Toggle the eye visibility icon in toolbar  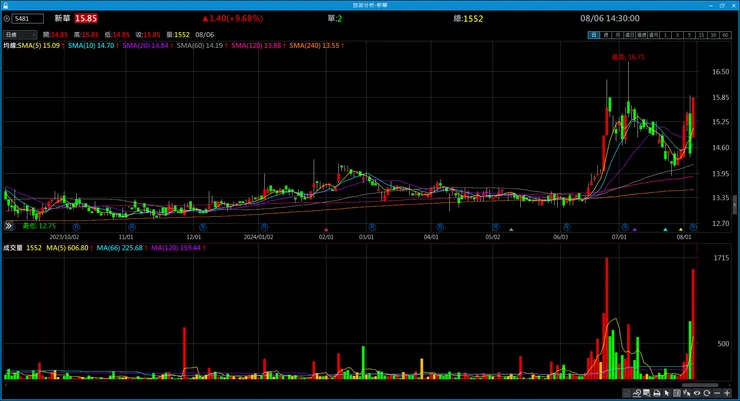697,393
